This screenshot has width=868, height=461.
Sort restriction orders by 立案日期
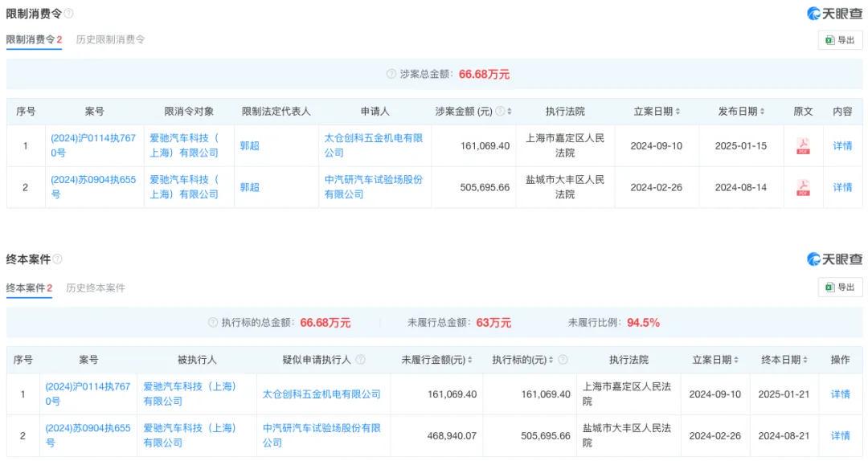pyautogui.click(x=678, y=112)
